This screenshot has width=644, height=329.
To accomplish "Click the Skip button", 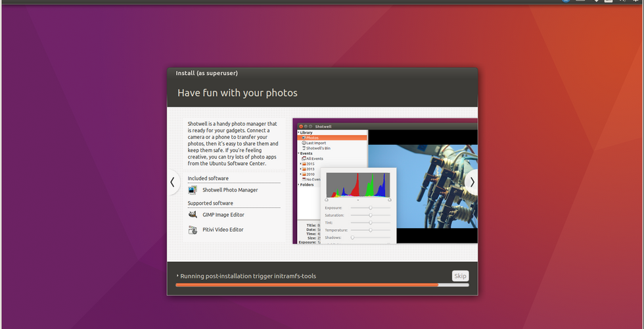I will (460, 276).
